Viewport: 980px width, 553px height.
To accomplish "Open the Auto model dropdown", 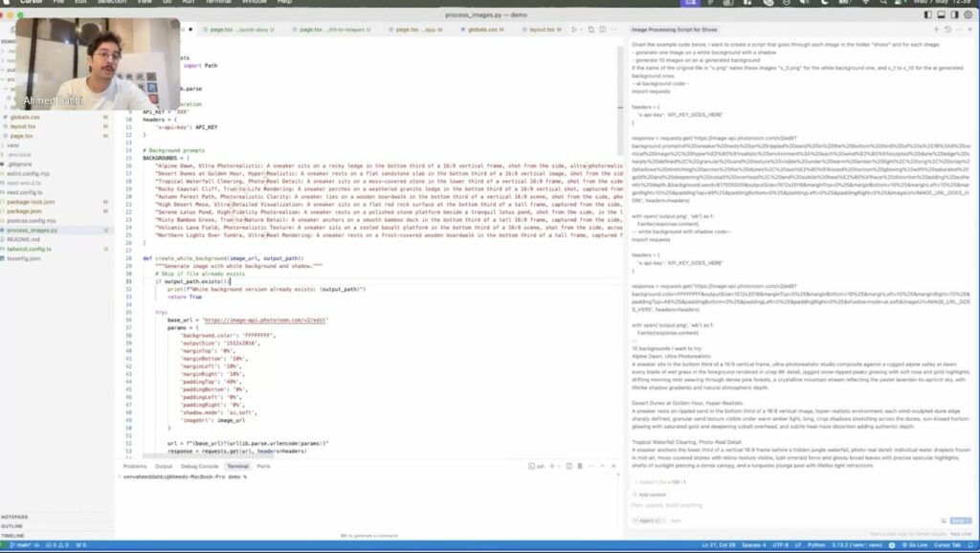I will tap(677, 520).
